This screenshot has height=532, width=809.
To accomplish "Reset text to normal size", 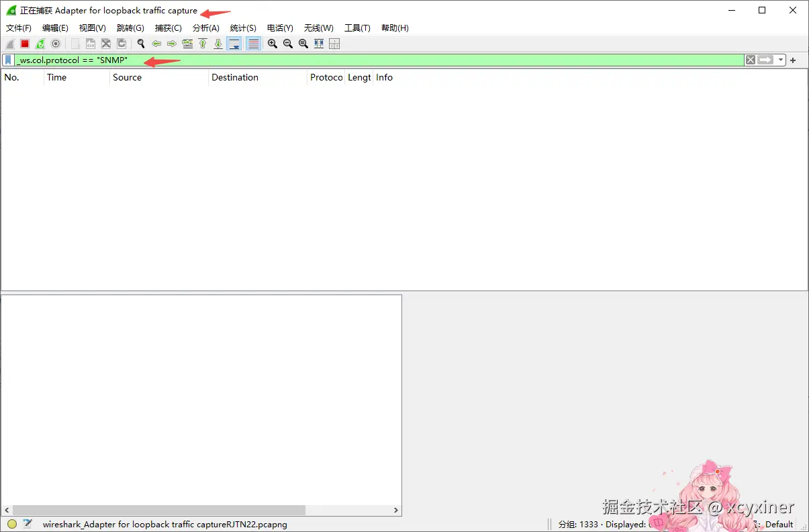I will 303,44.
